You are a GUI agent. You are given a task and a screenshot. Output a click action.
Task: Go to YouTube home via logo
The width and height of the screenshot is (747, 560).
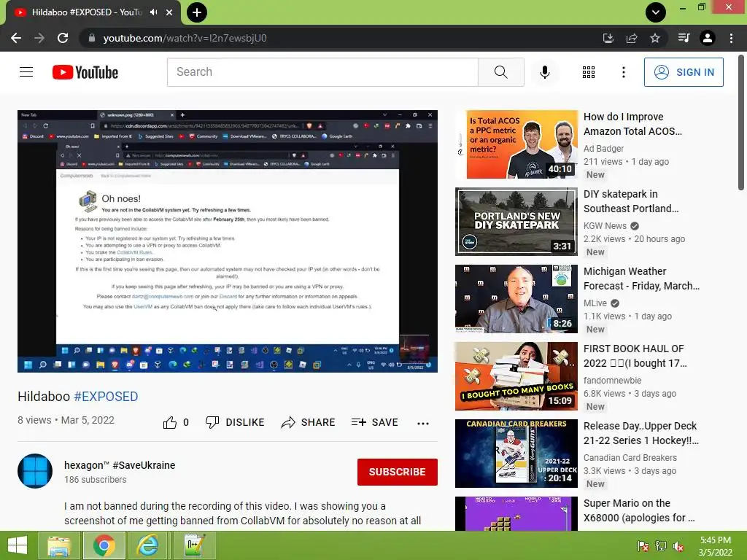(85, 72)
